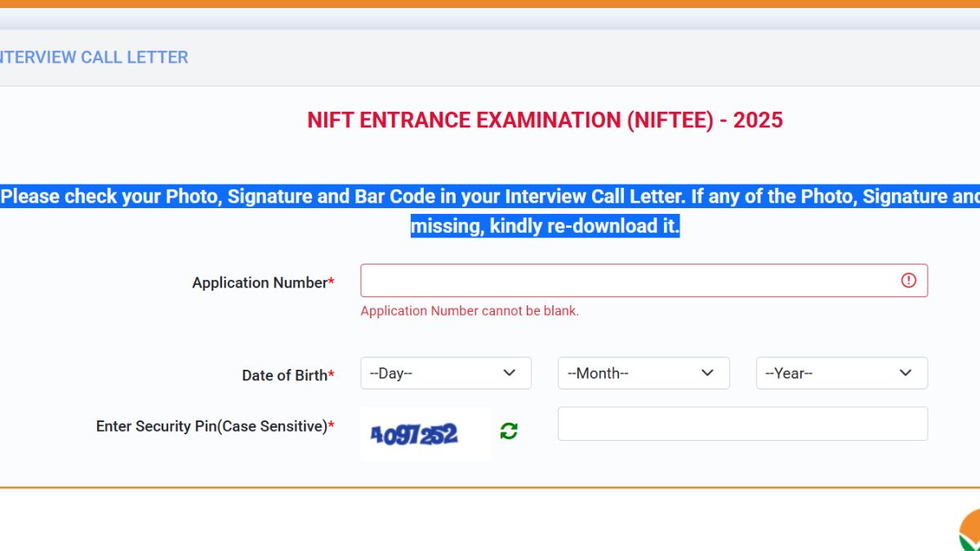Click the NIFT ENTRANCE EXAMINATION 2025 title
The width and height of the screenshot is (980, 551).
545,120
